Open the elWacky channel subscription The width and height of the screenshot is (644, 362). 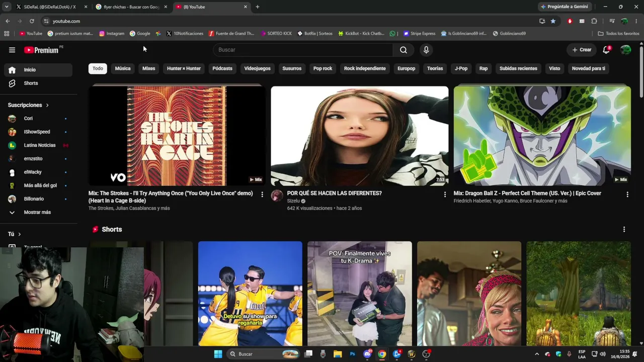click(38, 172)
